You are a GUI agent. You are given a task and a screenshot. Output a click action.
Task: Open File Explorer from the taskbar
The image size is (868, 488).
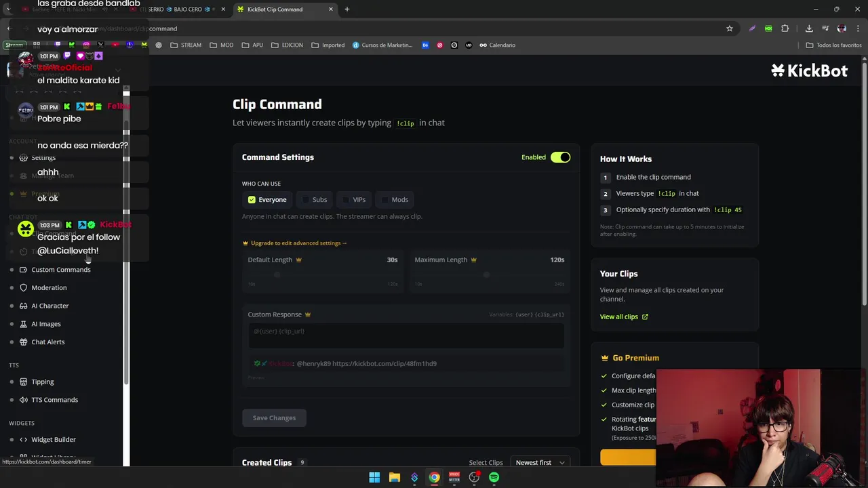coord(394,477)
